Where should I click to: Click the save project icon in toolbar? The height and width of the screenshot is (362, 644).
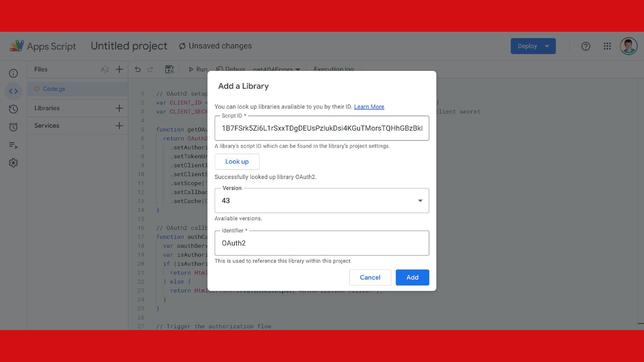click(x=169, y=69)
